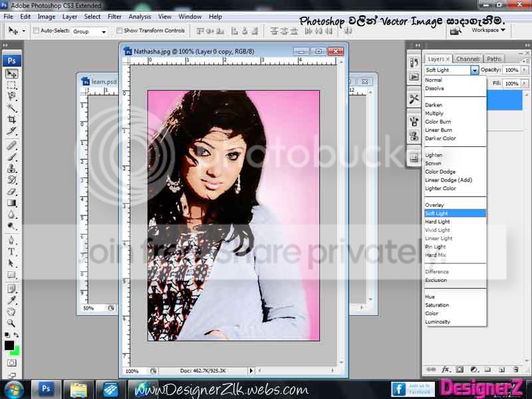Open the Workspace dropdown
The width and height of the screenshot is (532, 399).
(488, 30)
